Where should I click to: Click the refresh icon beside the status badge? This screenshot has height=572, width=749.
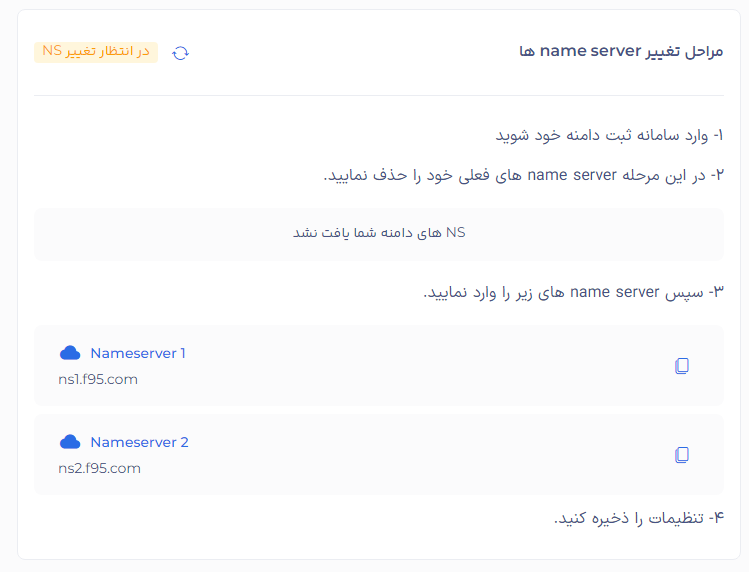[x=180, y=53]
